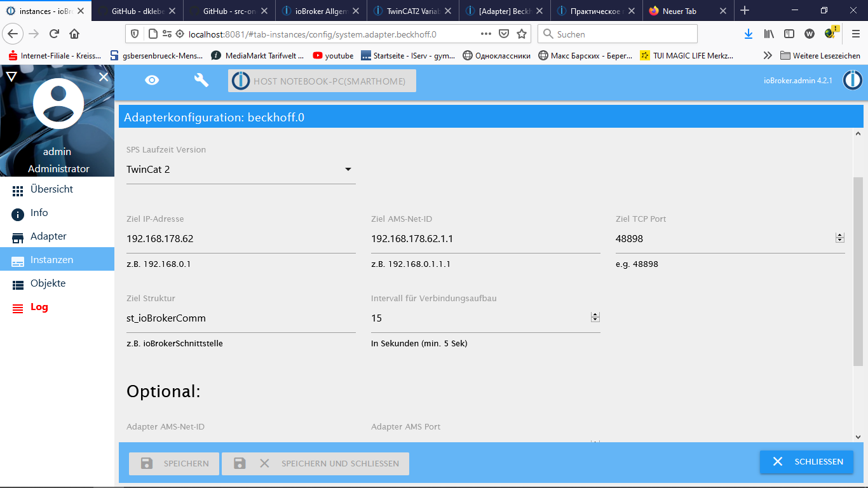Viewport: 868px width, 488px height.
Task: Close the instances - ioBroker tab
Action: point(81,11)
